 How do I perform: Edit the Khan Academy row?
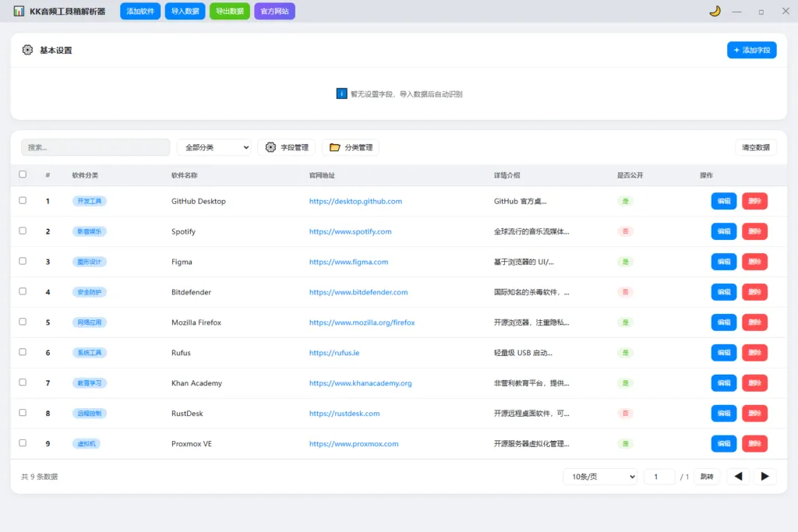click(724, 383)
